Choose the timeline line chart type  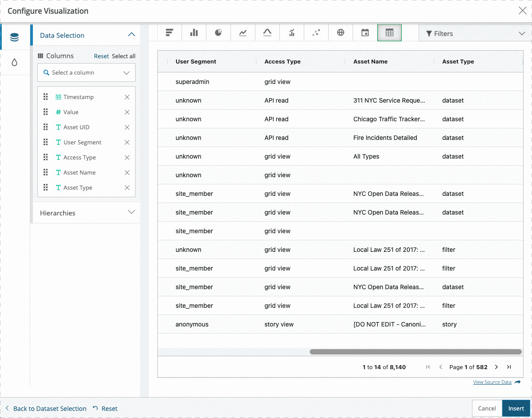pos(243,32)
